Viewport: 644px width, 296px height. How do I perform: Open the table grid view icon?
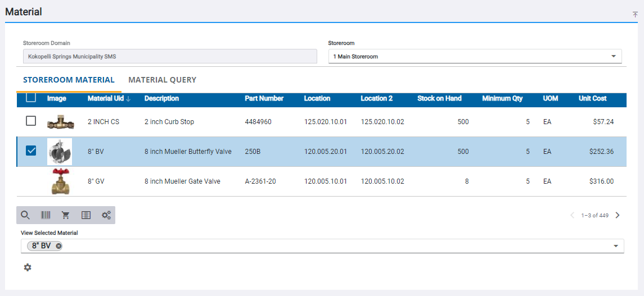pyautogui.click(x=86, y=215)
